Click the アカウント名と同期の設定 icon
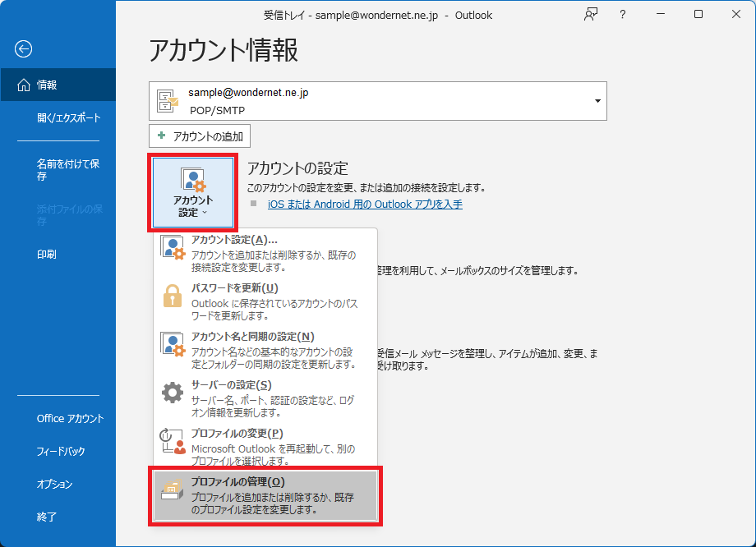The width and height of the screenshot is (756, 547). (x=172, y=344)
